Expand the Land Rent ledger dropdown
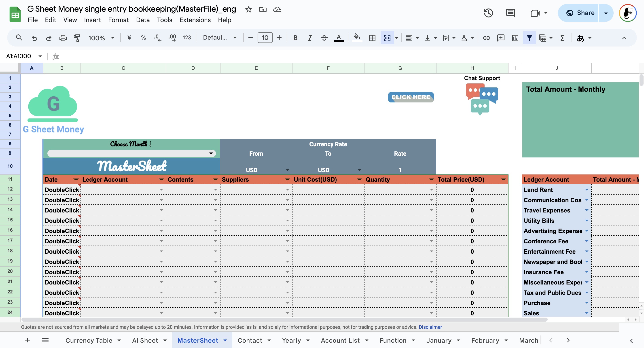This screenshot has height=348, width=644. click(587, 189)
